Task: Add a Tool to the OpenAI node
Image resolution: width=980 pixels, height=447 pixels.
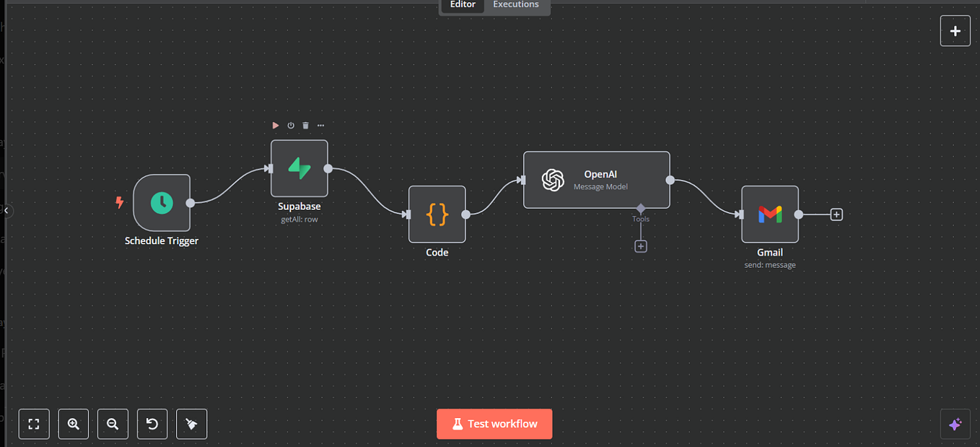Action: (640, 246)
